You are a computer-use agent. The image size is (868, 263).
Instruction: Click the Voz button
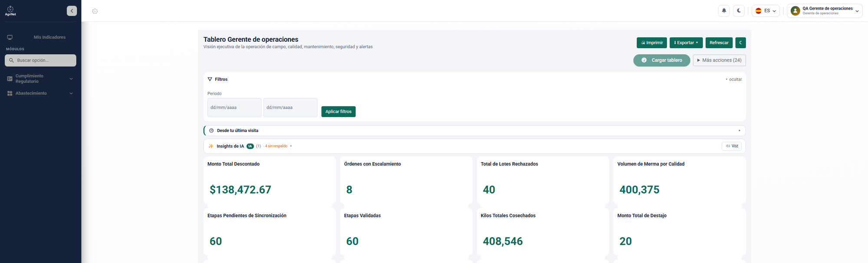point(732,146)
